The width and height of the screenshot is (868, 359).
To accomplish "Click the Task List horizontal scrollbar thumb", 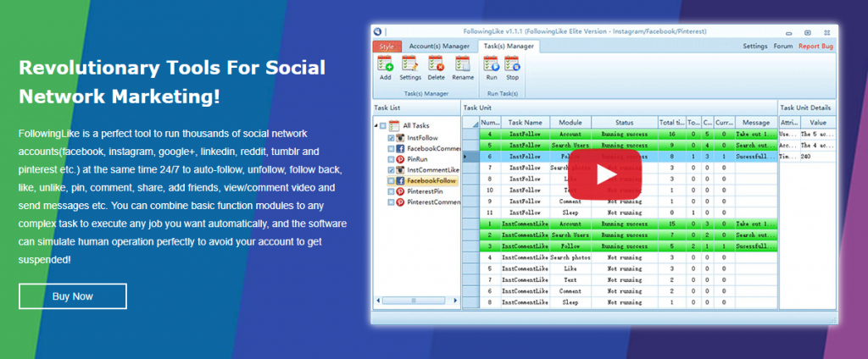I will [414, 301].
